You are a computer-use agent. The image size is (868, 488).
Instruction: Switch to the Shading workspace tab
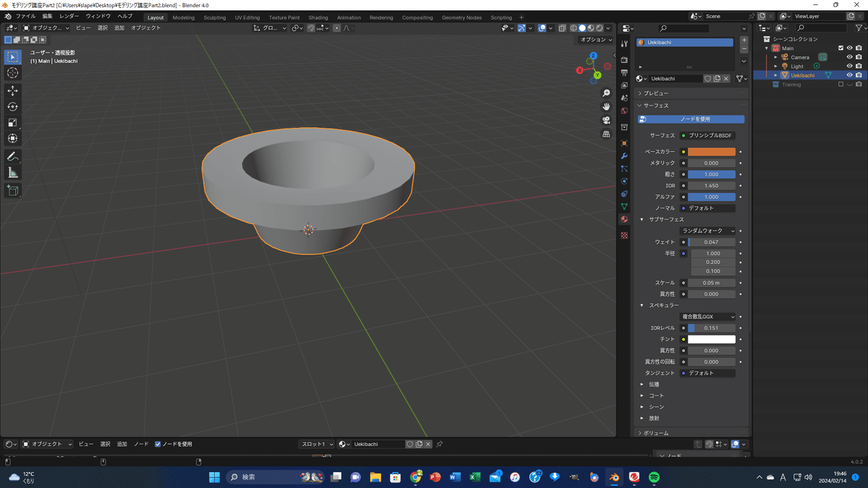pyautogui.click(x=318, y=17)
